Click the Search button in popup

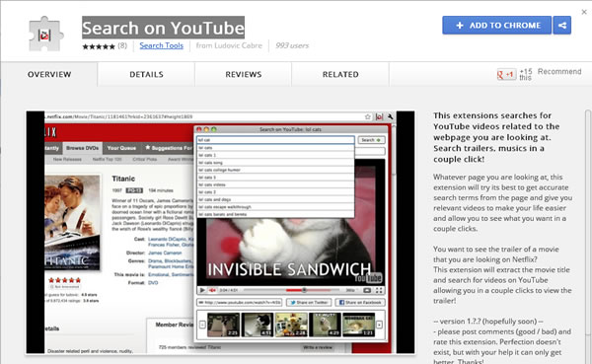coord(372,140)
